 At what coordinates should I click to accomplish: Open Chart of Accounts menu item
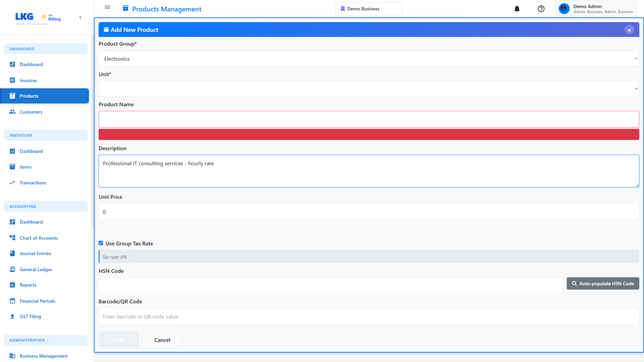(39, 238)
